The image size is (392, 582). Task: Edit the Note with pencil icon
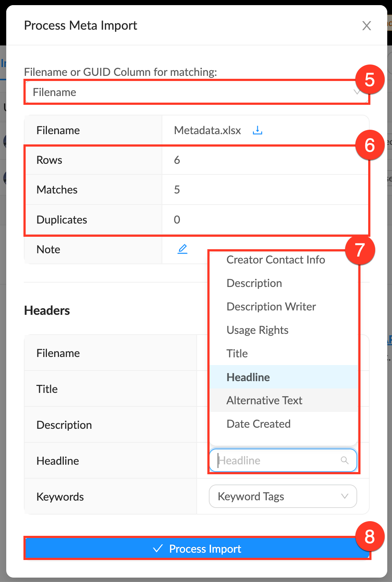[x=182, y=249]
